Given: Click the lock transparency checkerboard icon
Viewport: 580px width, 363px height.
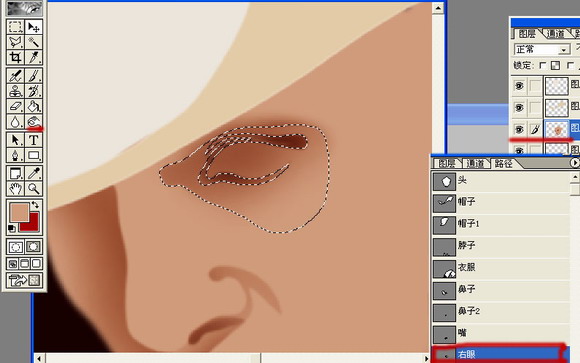Looking at the screenshot, I should [x=556, y=66].
